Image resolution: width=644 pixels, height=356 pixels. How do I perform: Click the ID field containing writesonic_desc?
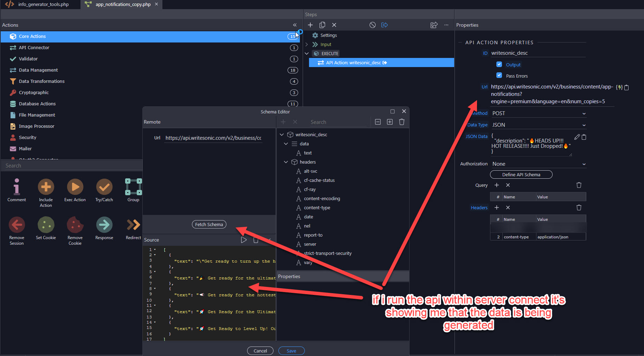pos(538,53)
